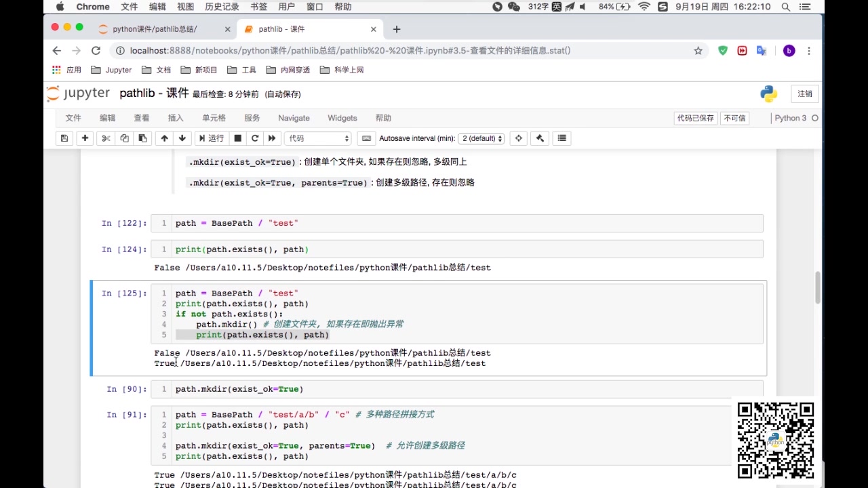The image size is (868, 488).
Task: Open the 查看 notebook menu
Action: click(142, 118)
